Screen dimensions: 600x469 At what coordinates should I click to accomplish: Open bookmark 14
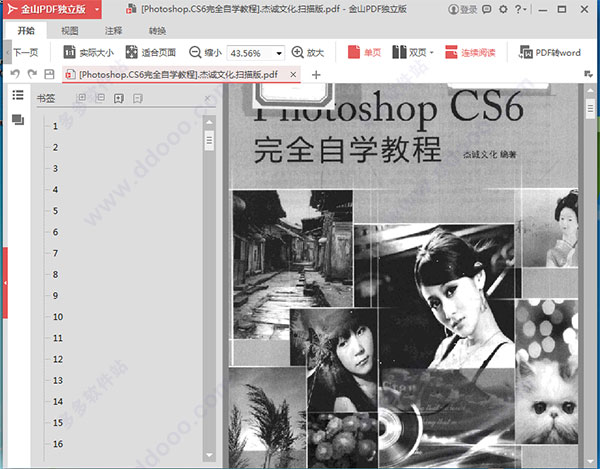tap(58, 402)
